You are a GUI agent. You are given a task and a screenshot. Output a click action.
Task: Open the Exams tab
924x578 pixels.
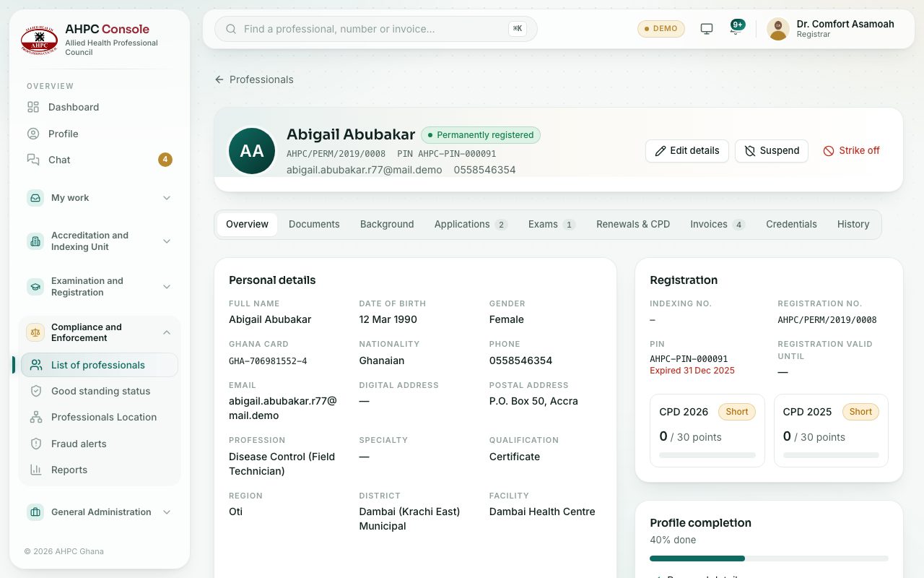(552, 224)
